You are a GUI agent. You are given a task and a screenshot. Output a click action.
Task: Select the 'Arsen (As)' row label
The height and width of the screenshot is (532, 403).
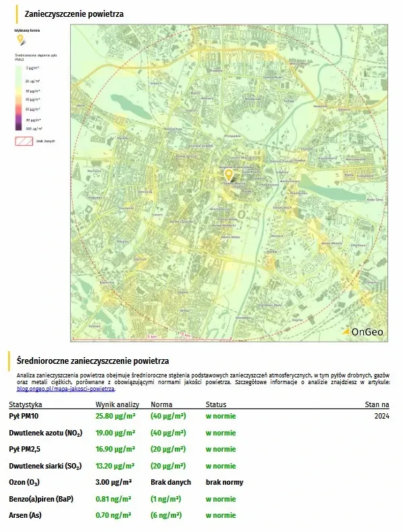[x=25, y=515]
